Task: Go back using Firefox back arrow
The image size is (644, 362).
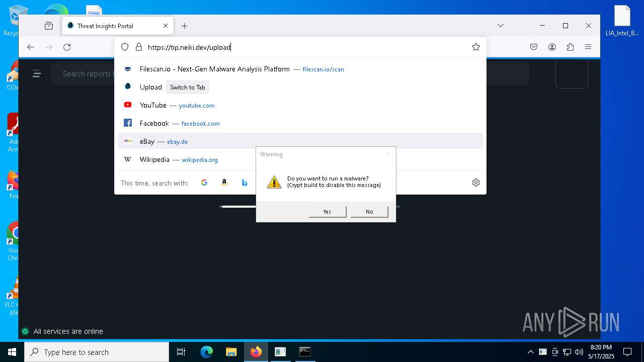Action: [x=31, y=47]
